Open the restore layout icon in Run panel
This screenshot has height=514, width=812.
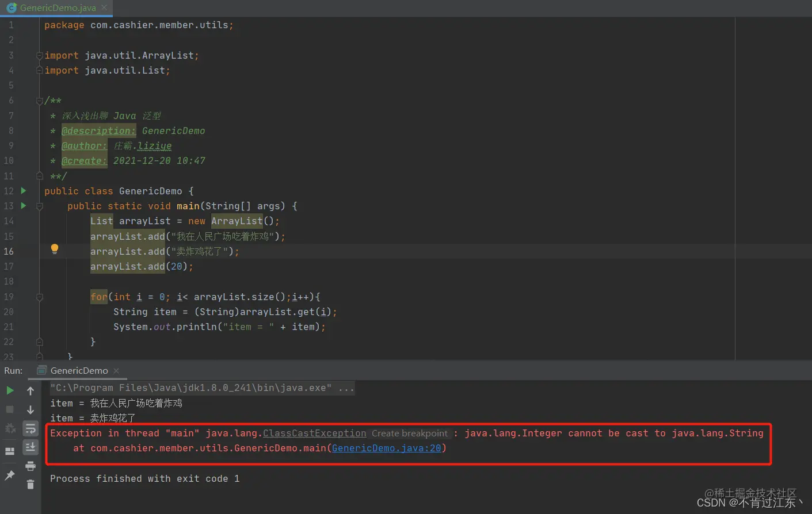pyautogui.click(x=10, y=451)
